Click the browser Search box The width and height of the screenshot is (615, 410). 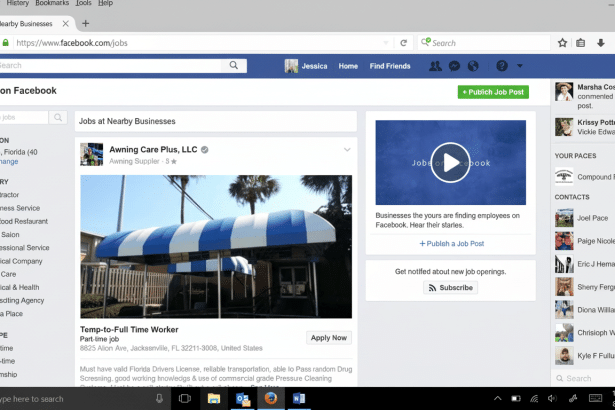[x=484, y=43]
